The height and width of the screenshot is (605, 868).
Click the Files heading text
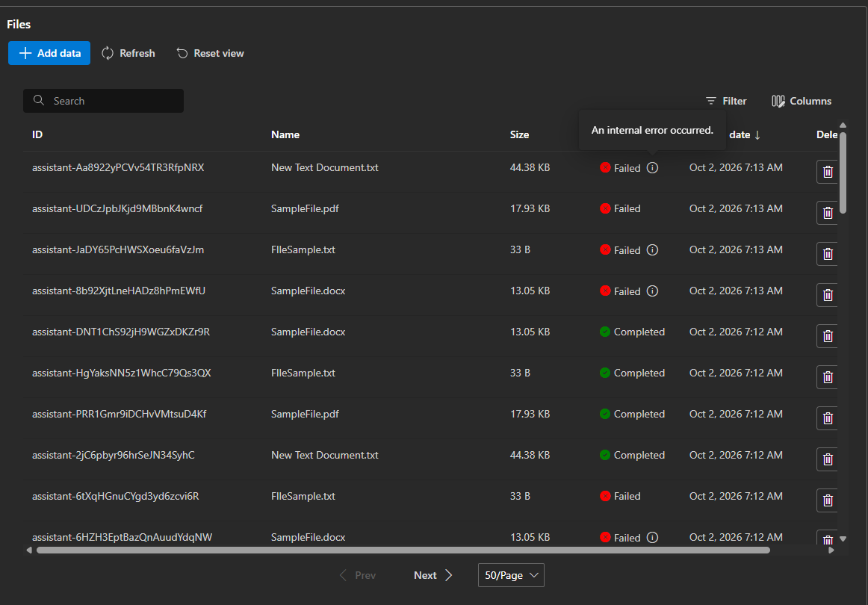coord(19,25)
